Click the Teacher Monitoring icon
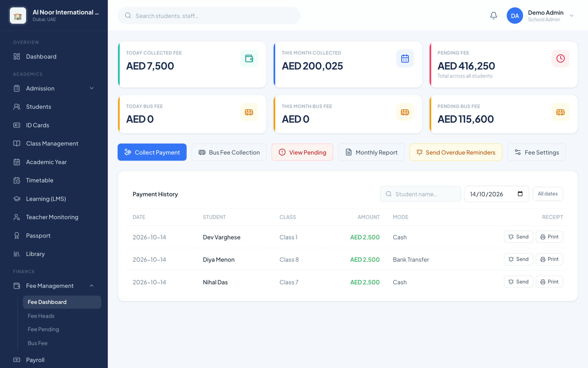 pos(17,217)
